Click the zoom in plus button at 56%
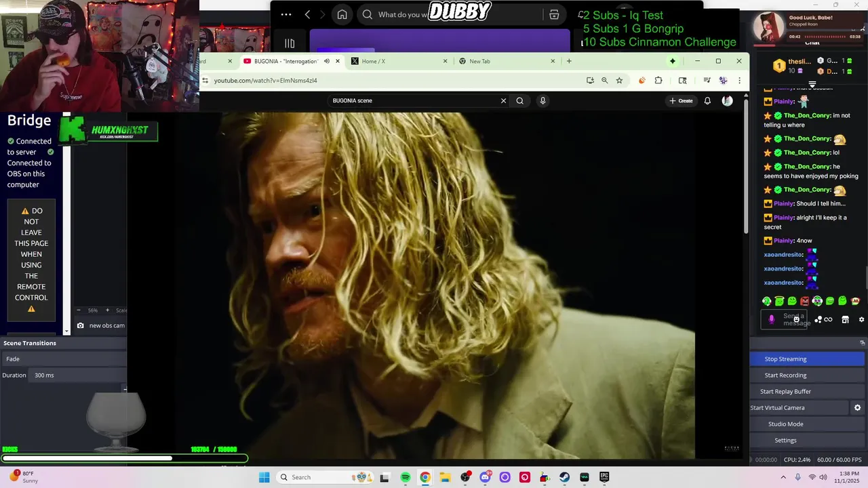The image size is (868, 488). tap(107, 310)
